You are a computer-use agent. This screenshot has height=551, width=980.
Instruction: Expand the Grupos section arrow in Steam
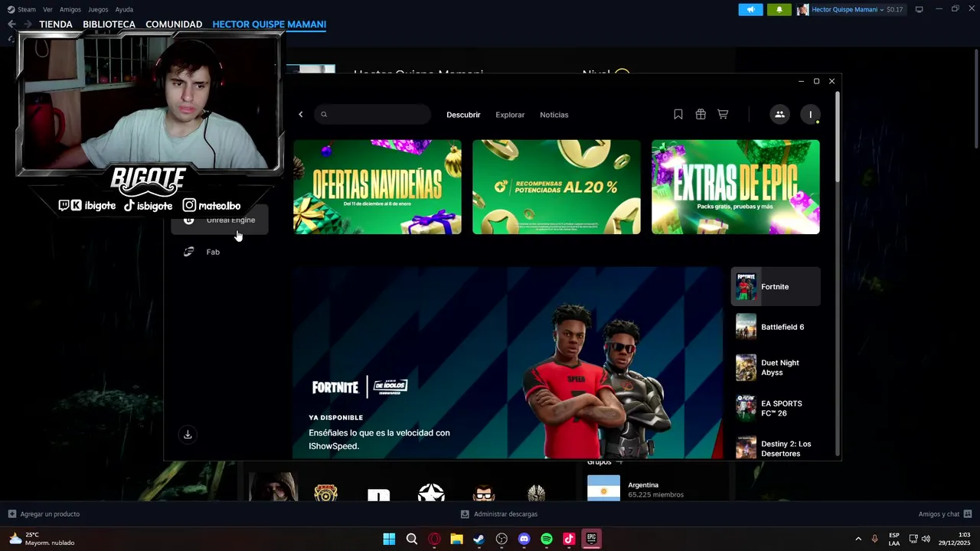(x=619, y=462)
